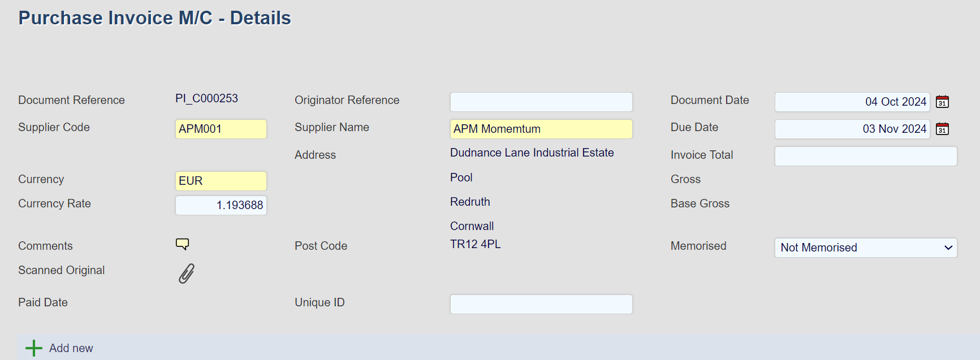Click the Purchase Invoice M/C - Details heading
This screenshot has height=360, width=980.
click(x=154, y=18)
